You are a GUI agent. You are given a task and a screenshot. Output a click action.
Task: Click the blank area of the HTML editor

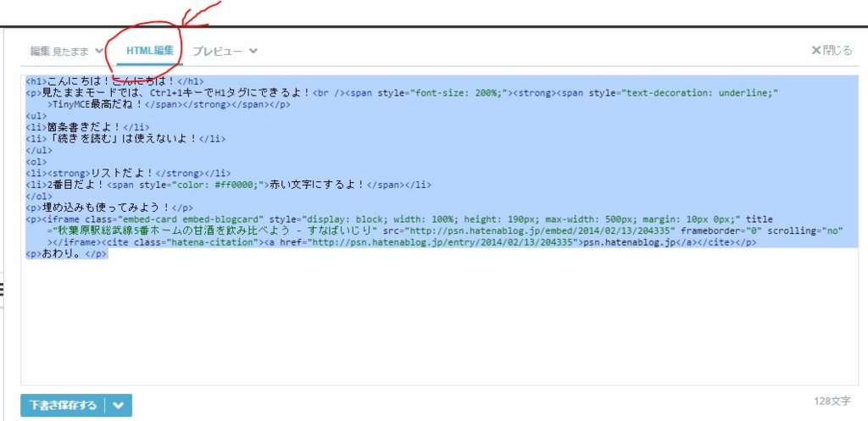pos(440,321)
